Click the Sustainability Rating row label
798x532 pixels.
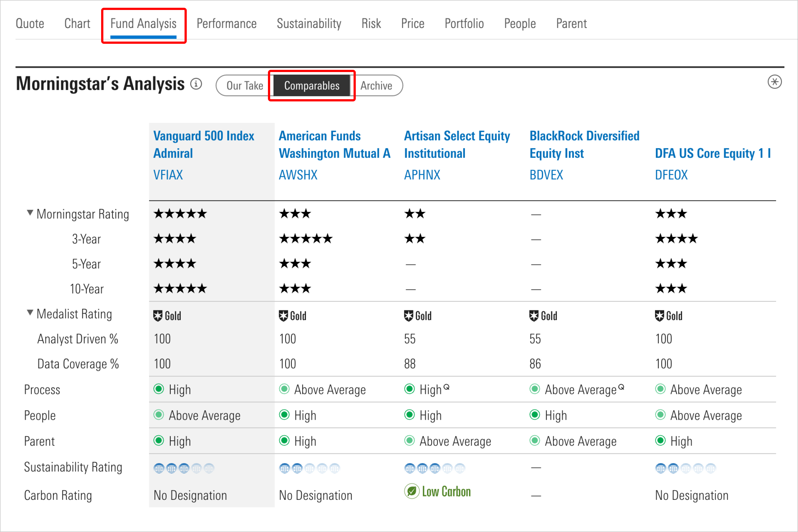[x=73, y=467]
